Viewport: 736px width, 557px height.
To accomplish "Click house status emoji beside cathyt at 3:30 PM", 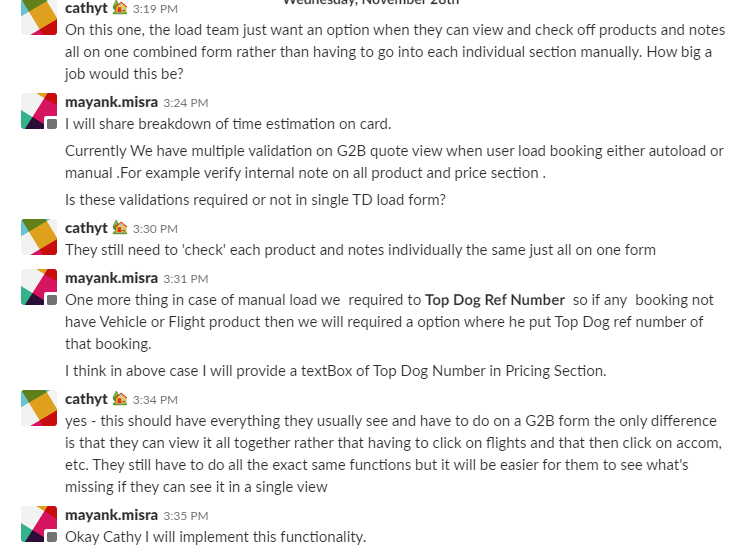I will (x=120, y=228).
